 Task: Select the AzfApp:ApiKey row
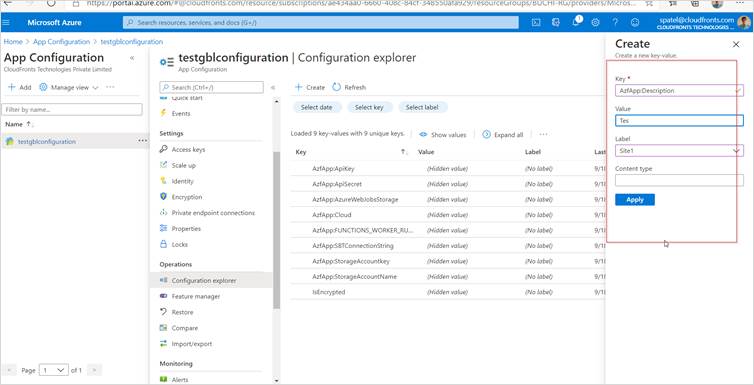coord(448,169)
